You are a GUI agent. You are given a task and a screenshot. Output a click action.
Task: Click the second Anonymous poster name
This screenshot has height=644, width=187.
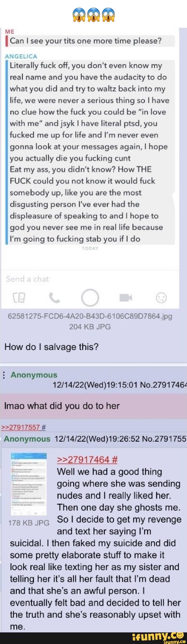coord(27,439)
